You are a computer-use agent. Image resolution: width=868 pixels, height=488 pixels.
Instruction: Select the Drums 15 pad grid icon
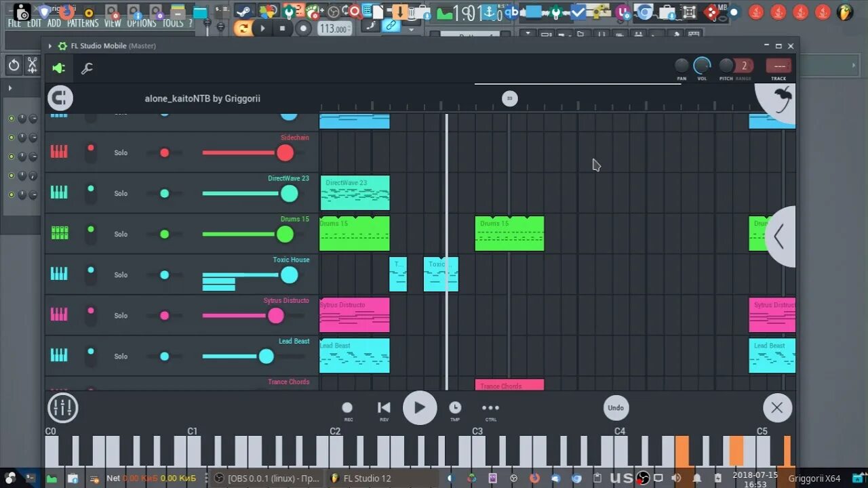pyautogui.click(x=59, y=233)
